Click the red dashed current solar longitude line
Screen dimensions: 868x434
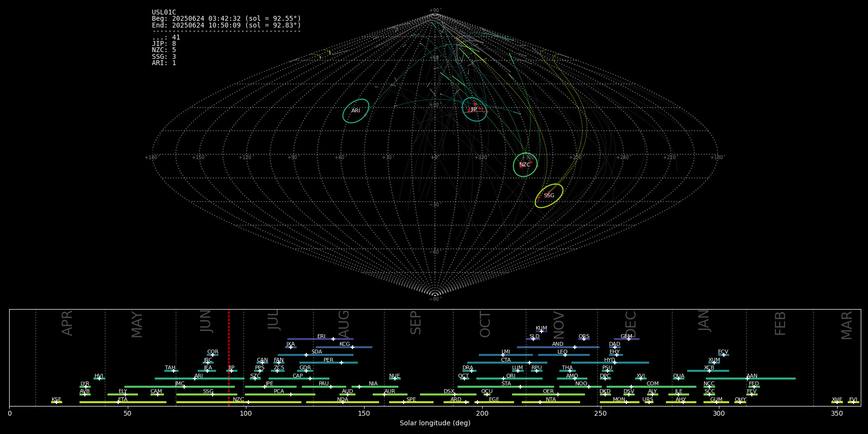(x=229, y=357)
